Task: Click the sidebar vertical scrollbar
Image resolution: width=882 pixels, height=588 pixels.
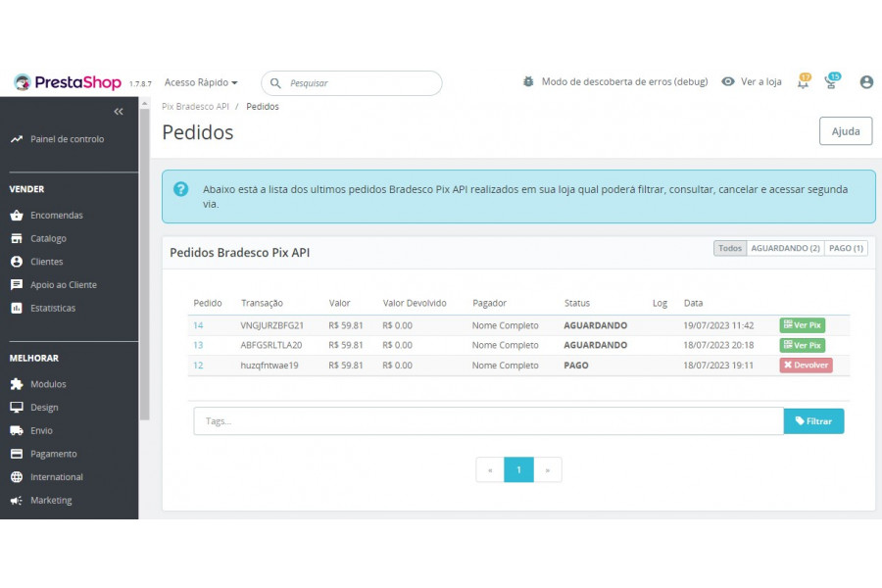Action: click(145, 265)
